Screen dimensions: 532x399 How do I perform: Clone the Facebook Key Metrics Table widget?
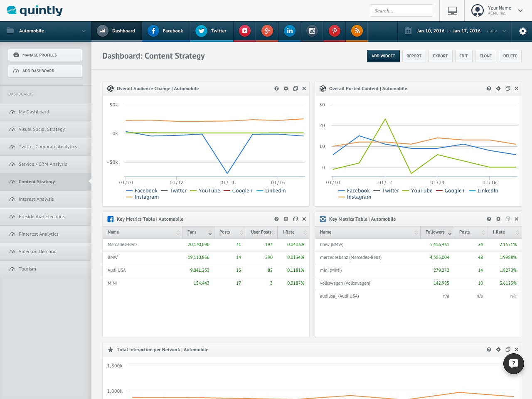(296, 219)
